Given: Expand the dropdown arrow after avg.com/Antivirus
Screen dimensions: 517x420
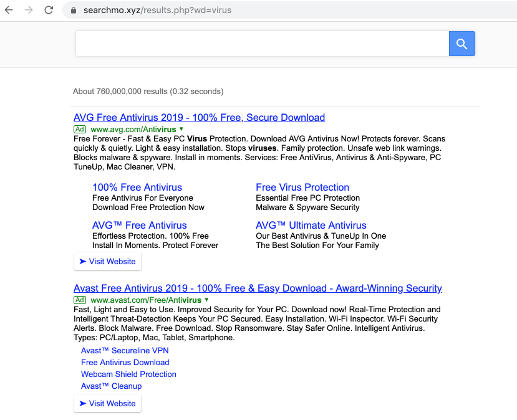Looking at the screenshot, I should coord(181,129).
